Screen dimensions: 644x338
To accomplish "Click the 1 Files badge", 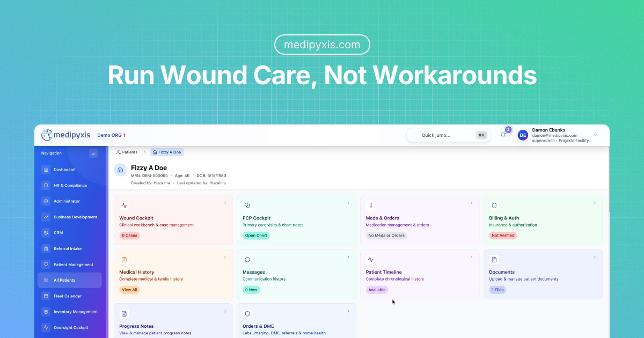I will tap(497, 290).
